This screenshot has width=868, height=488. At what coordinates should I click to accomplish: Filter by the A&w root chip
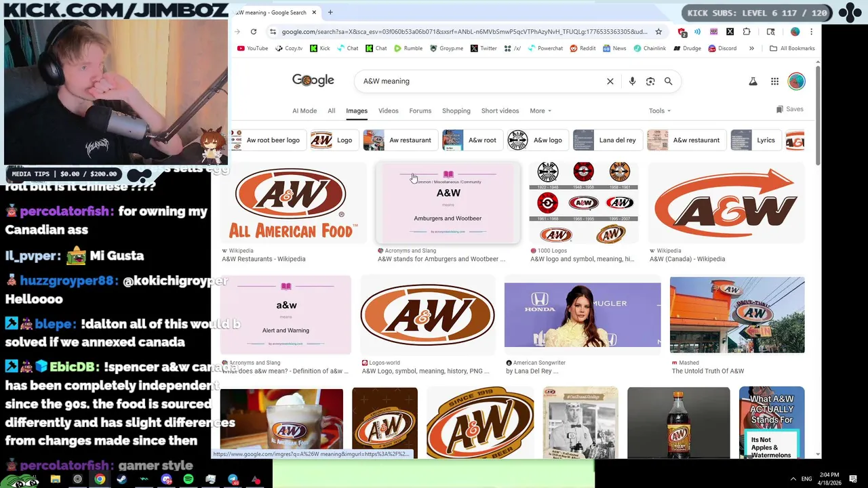pos(473,140)
